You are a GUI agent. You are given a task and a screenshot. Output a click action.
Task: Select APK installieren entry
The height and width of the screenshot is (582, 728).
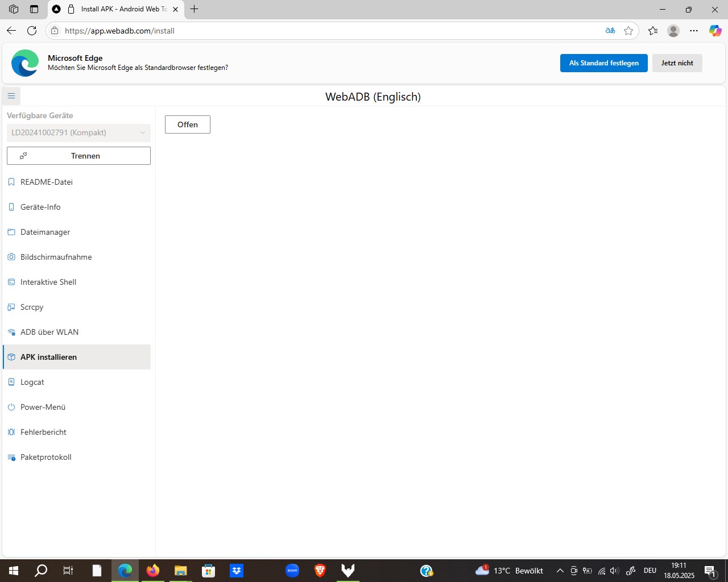pyautogui.click(x=77, y=357)
